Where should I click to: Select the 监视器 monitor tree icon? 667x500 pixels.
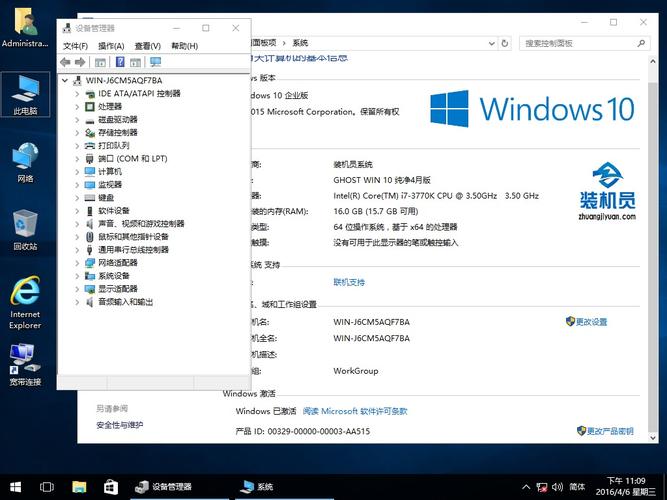[x=90, y=185]
